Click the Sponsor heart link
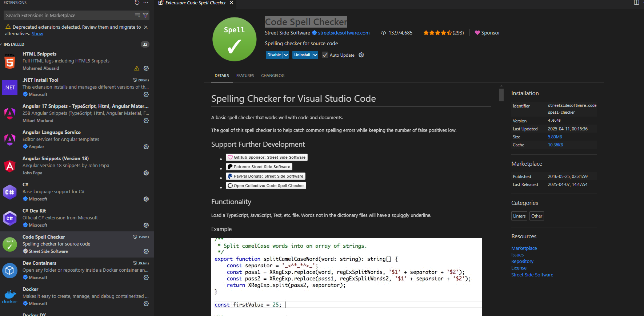This screenshot has height=316, width=644. [x=487, y=33]
